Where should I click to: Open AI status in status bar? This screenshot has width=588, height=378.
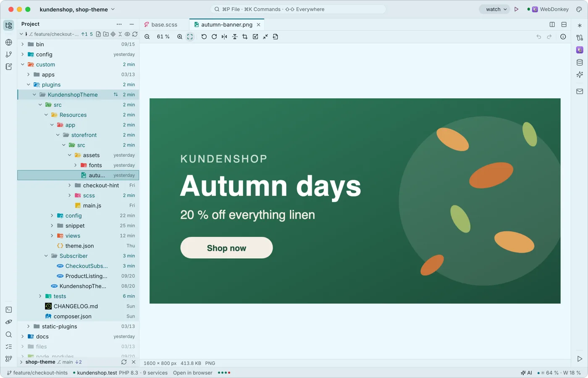tap(527, 373)
